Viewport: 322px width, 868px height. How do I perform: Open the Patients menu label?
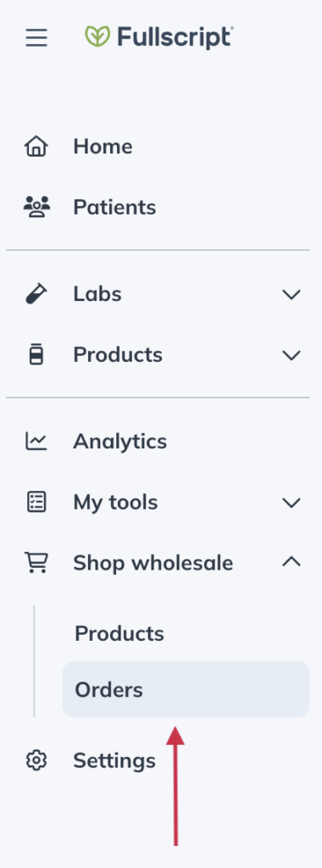[x=114, y=207]
